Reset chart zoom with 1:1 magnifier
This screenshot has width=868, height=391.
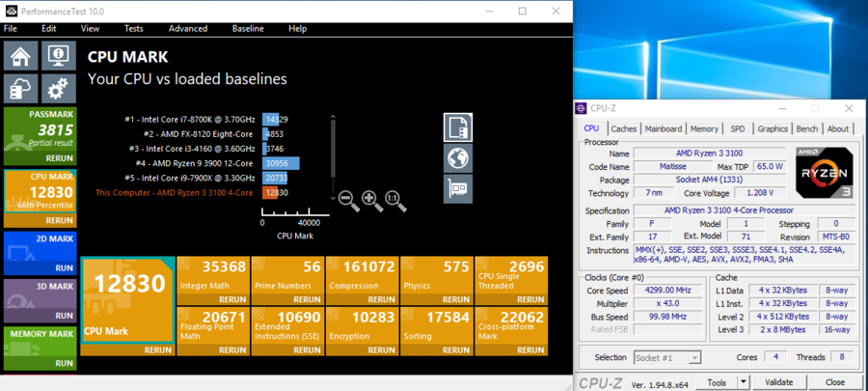[395, 200]
